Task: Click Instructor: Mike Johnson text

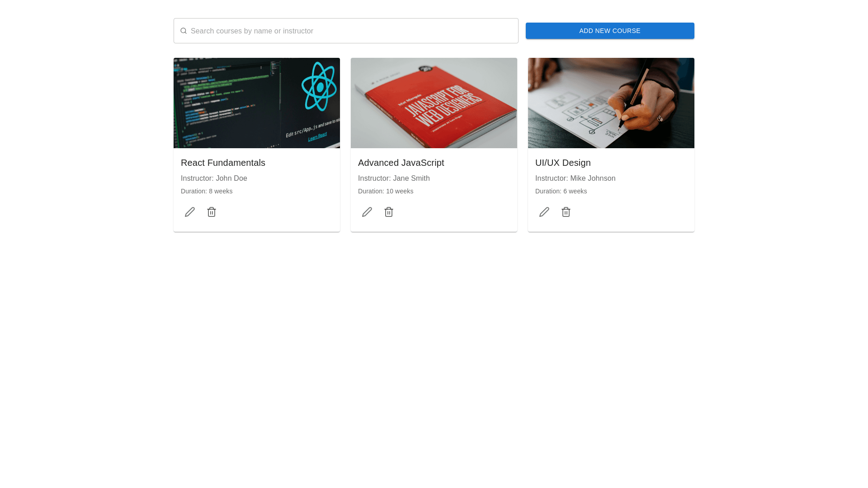Action: pyautogui.click(x=575, y=178)
